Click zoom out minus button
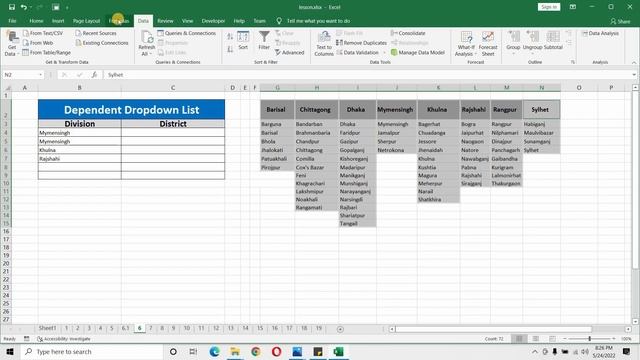The image size is (640, 360). [564, 339]
